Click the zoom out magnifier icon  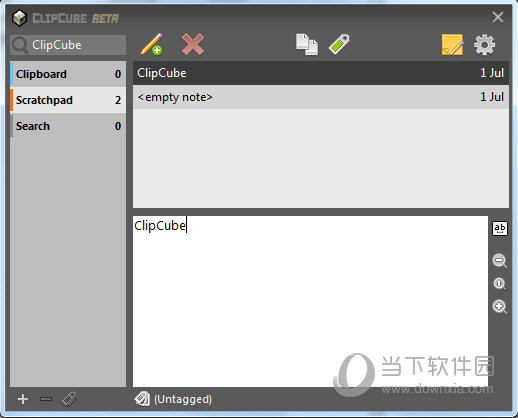pos(500,260)
